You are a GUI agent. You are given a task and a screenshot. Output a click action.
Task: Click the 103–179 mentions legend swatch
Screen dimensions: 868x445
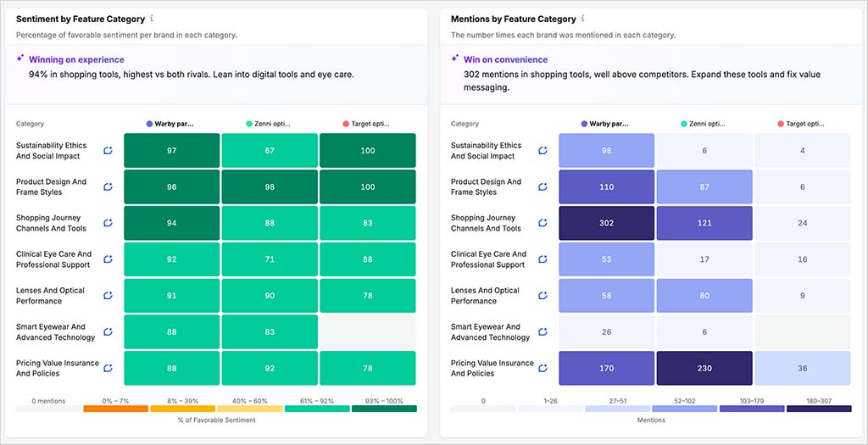[752, 409]
